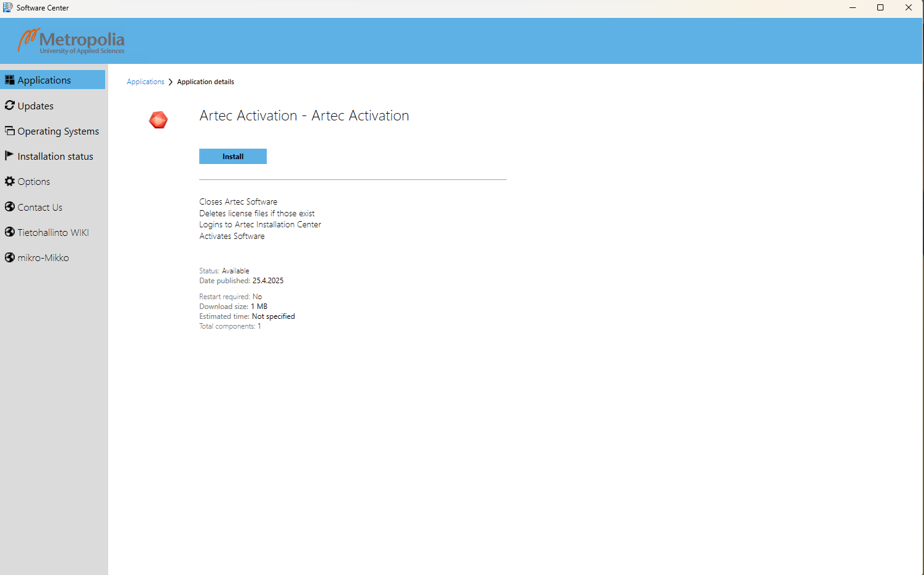Click the date published value 25.4.2025
This screenshot has height=575, width=924.
(268, 281)
